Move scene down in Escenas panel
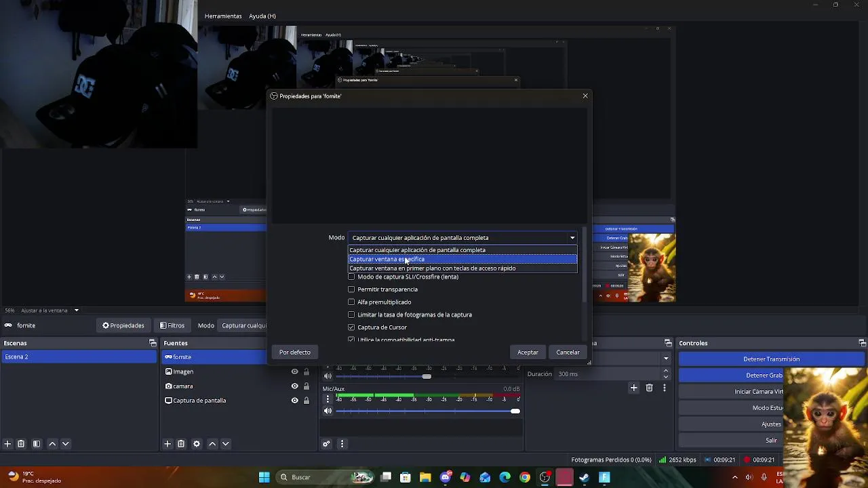 click(66, 444)
